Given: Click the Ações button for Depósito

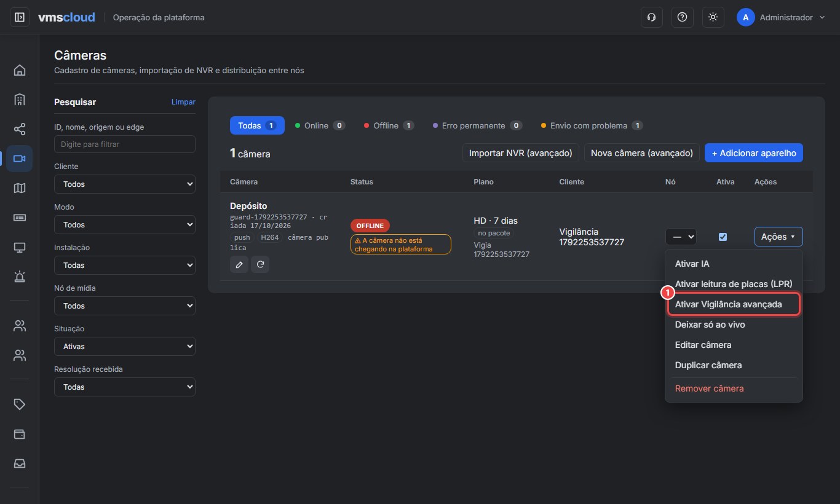Looking at the screenshot, I should tap(779, 237).
